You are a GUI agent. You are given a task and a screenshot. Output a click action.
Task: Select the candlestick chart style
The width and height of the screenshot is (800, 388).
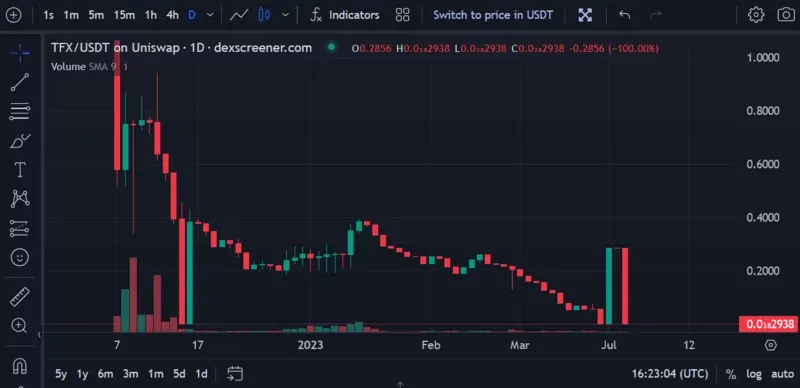[x=264, y=15]
